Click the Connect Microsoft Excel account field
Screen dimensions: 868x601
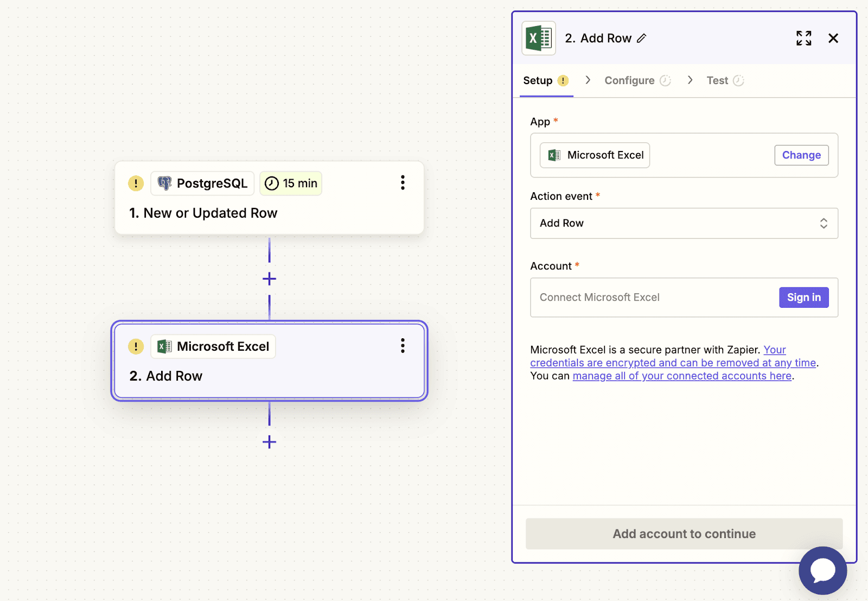684,298
